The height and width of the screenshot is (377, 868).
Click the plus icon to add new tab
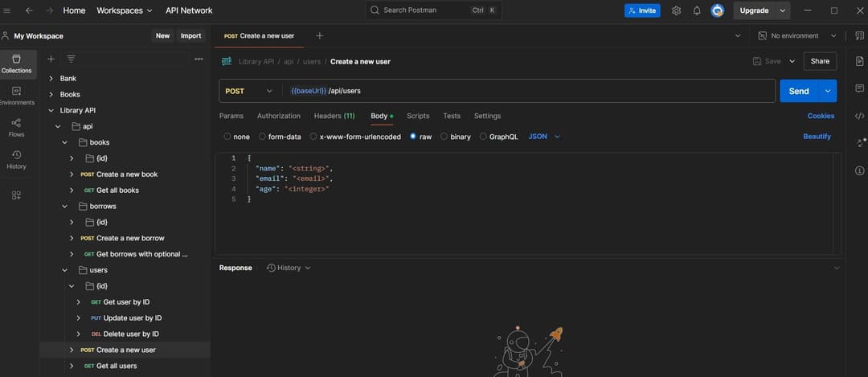(319, 35)
